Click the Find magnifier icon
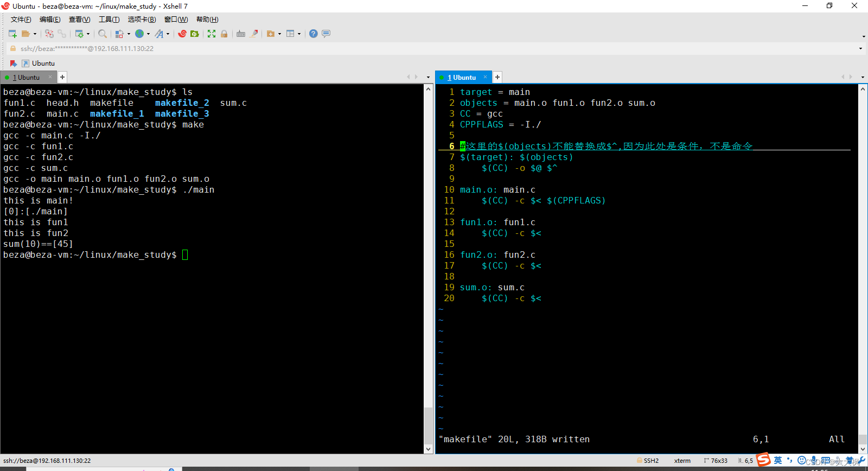This screenshot has height=471, width=868. coord(102,34)
